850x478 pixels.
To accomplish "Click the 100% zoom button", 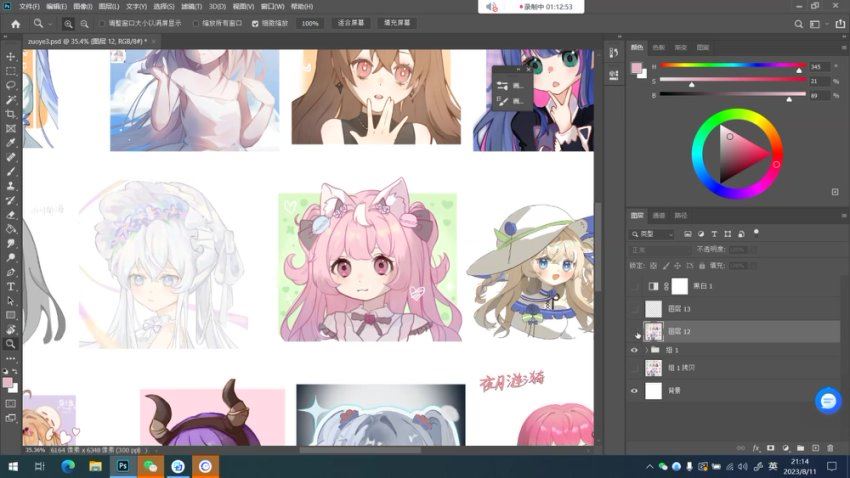I will (x=310, y=24).
